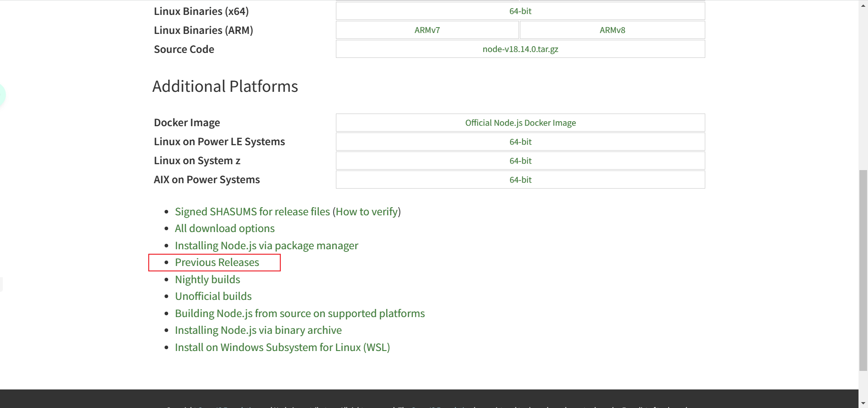Image resolution: width=868 pixels, height=408 pixels.
Task: Download the ARMv8 Linux binary
Action: (613, 30)
